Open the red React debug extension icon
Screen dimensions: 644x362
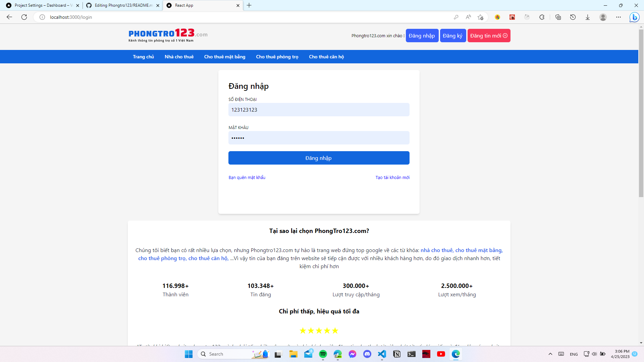pos(512,17)
